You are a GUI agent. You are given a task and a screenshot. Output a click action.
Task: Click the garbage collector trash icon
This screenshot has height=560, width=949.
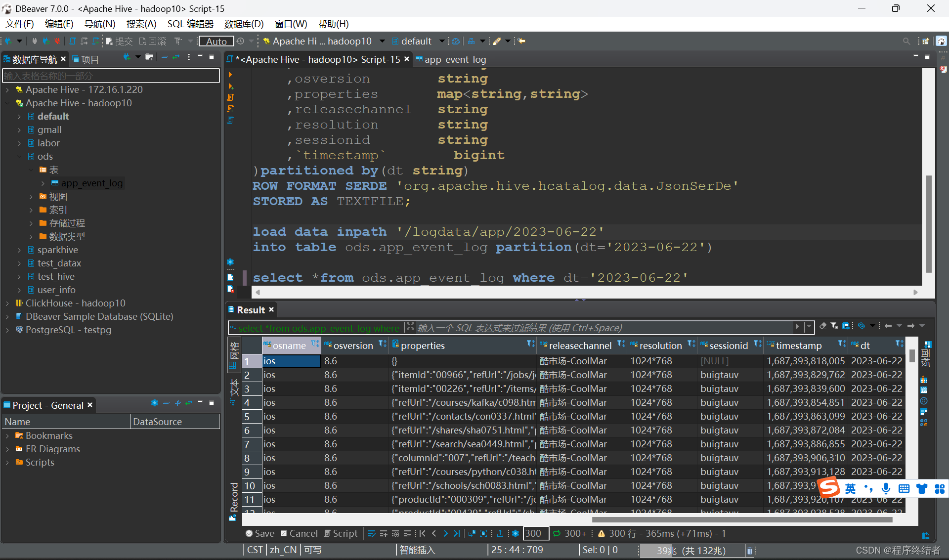coord(750,551)
